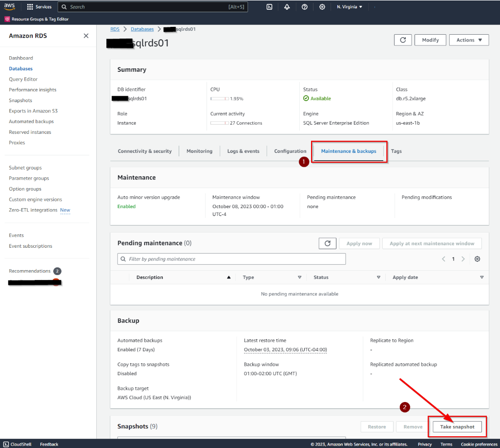500x448 pixels.
Task: Click the CPU usage bar
Action: (x=219, y=99)
